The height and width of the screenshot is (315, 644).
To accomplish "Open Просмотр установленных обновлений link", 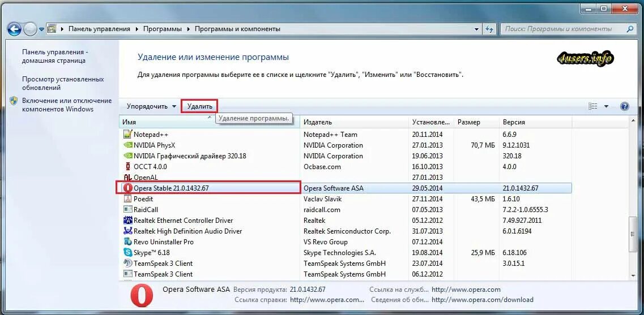I will (63, 83).
